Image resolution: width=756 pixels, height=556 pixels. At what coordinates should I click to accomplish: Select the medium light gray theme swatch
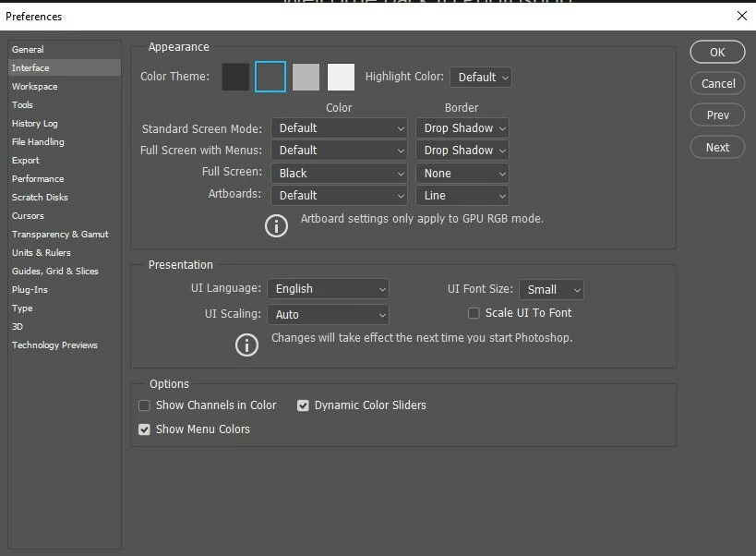[306, 77]
